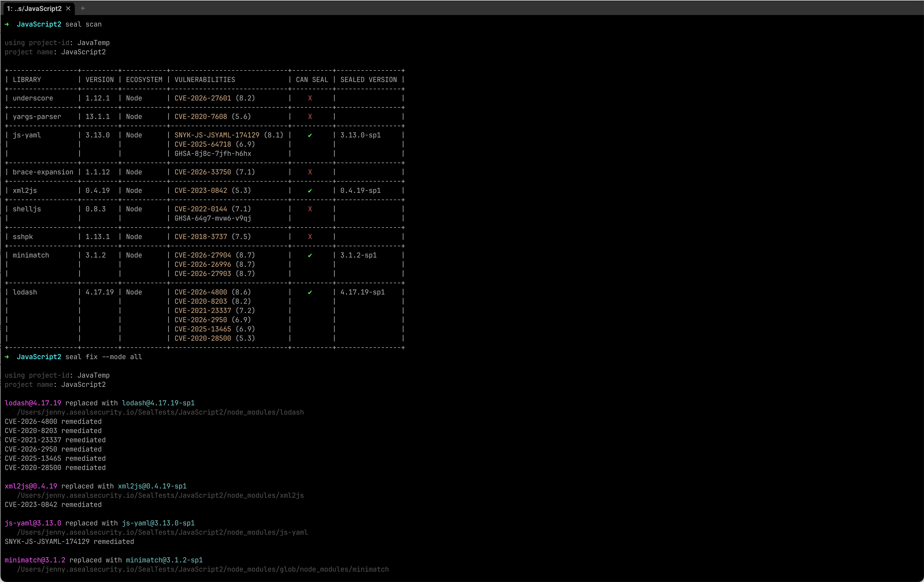Click the green checkmark in minimatch row
This screenshot has height=582, width=924.
(x=310, y=256)
